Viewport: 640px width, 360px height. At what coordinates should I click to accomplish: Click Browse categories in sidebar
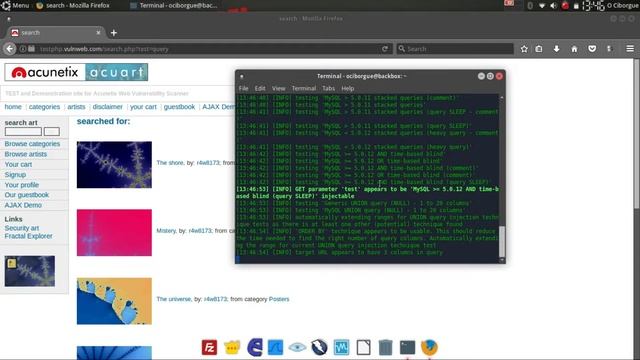32,144
